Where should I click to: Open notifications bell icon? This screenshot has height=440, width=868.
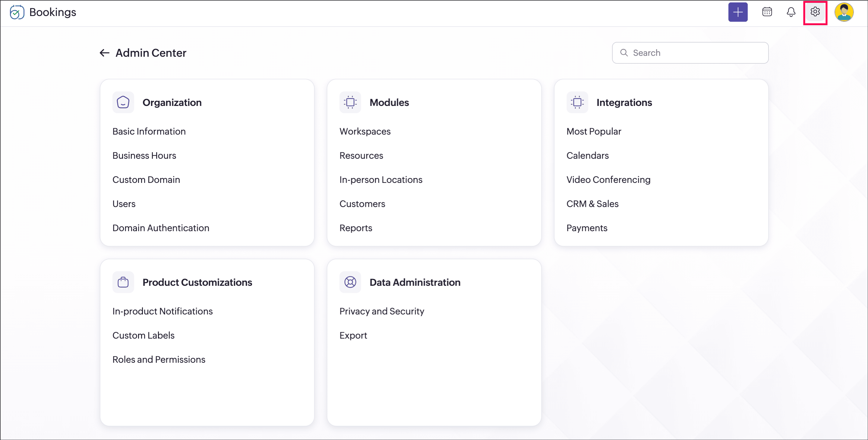[x=791, y=12]
